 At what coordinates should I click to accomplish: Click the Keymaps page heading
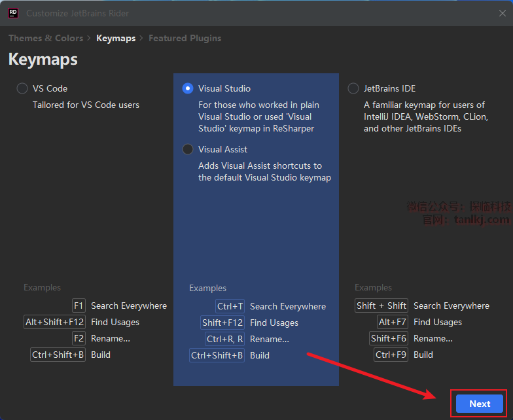pos(43,60)
